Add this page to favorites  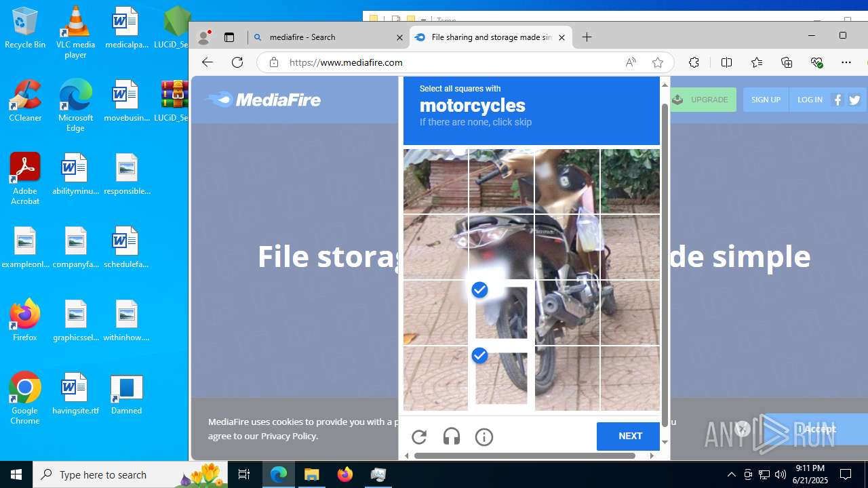(658, 62)
